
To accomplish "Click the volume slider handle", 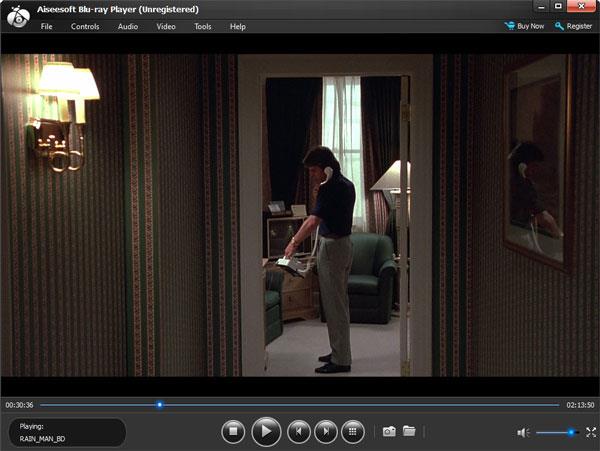I will pos(571,432).
